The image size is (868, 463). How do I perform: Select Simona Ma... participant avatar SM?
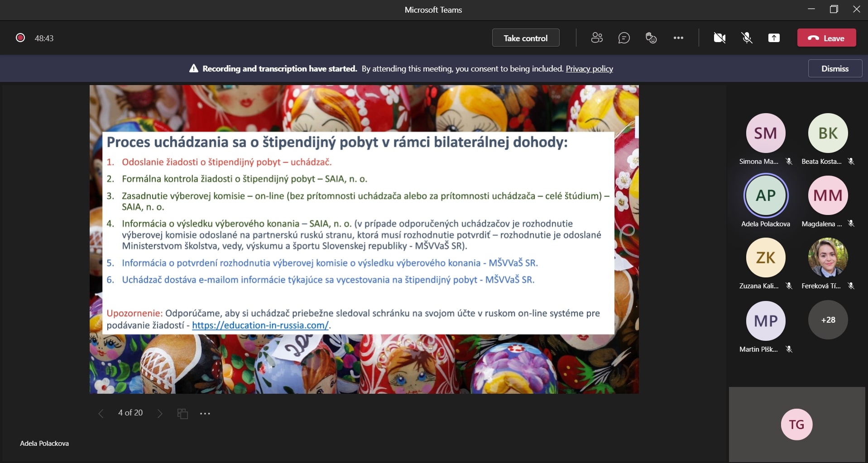pyautogui.click(x=766, y=133)
